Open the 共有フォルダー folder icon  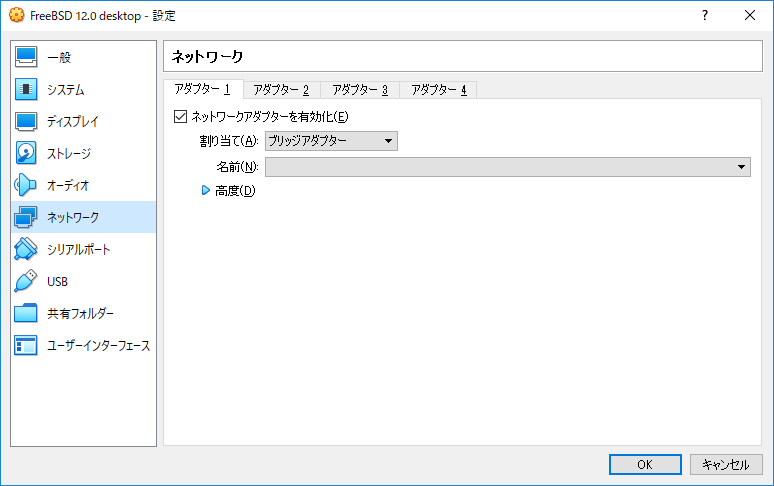26,313
